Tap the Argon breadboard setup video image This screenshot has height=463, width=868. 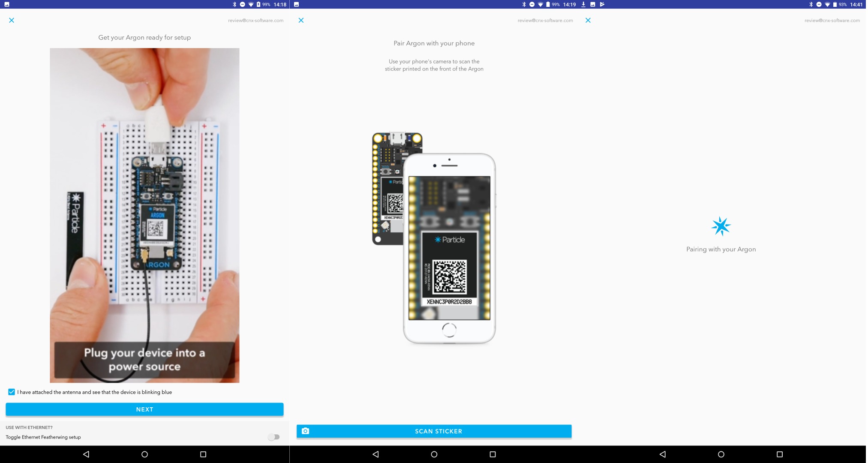coord(144,215)
